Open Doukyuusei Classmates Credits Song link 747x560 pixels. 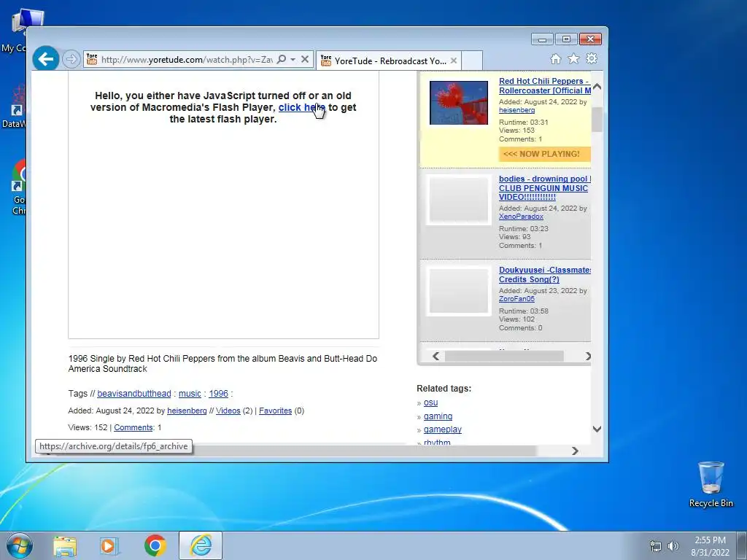pyautogui.click(x=544, y=275)
